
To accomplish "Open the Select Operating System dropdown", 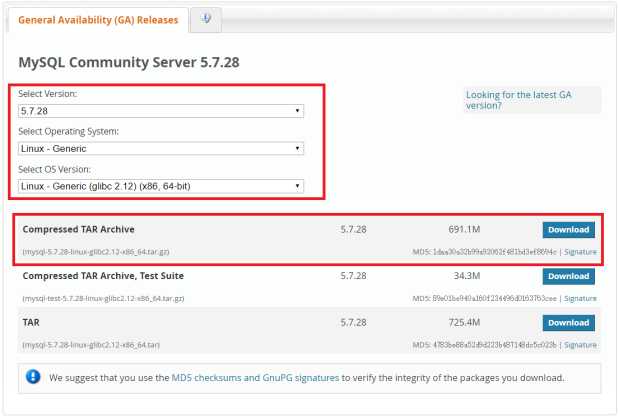I will click(x=161, y=148).
